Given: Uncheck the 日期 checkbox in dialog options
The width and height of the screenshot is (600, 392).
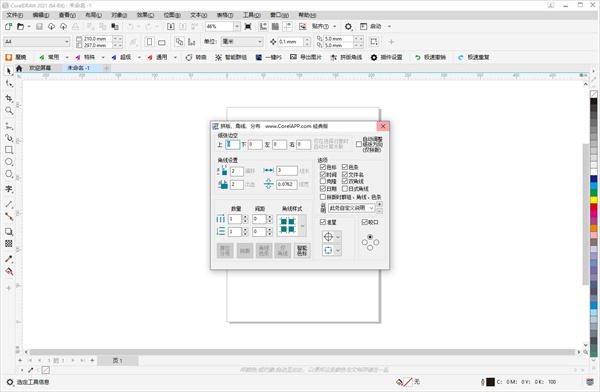Looking at the screenshot, I should [x=323, y=189].
